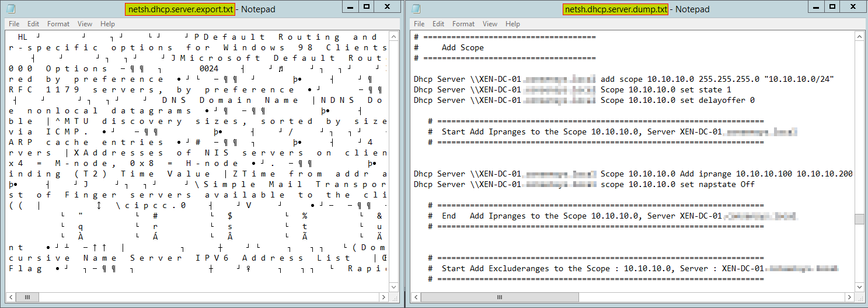Viewport: 868px width, 308px height.
Task: Click vertical scrollbar thumb in dump.txt window
Action: click(859, 219)
